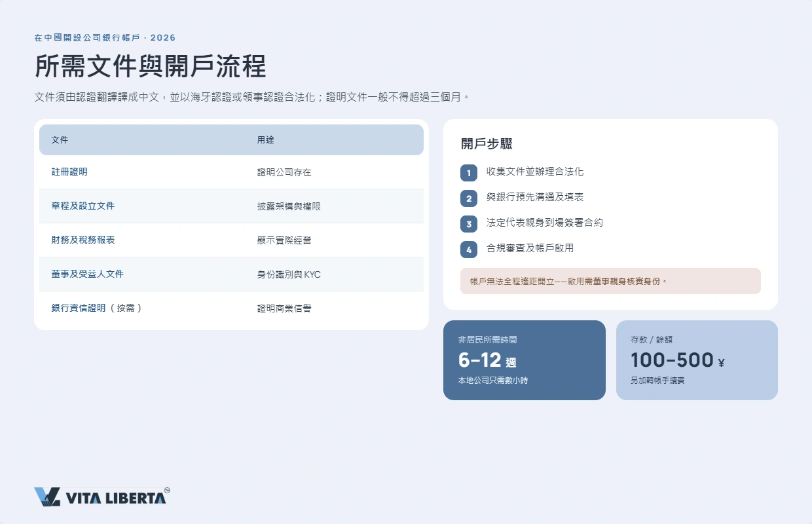The height and width of the screenshot is (524, 812).
Task: Click the 6–12 週 figure
Action: click(488, 360)
